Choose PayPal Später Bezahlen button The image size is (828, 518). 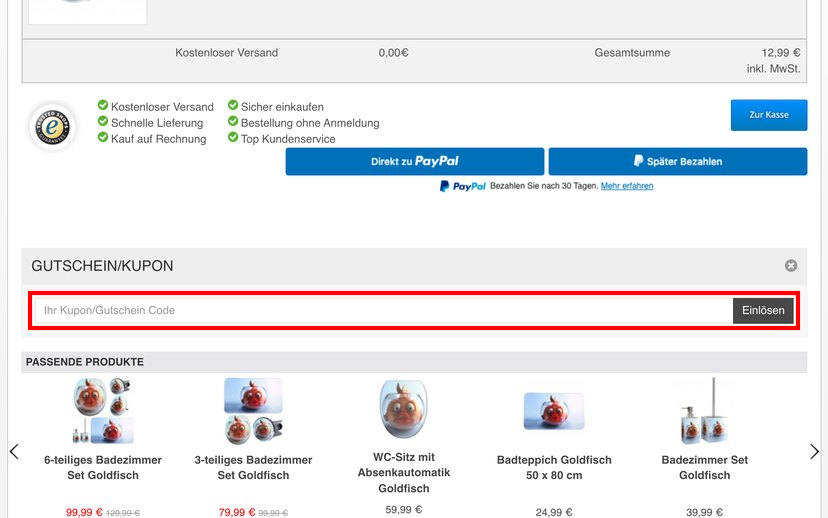tap(678, 161)
